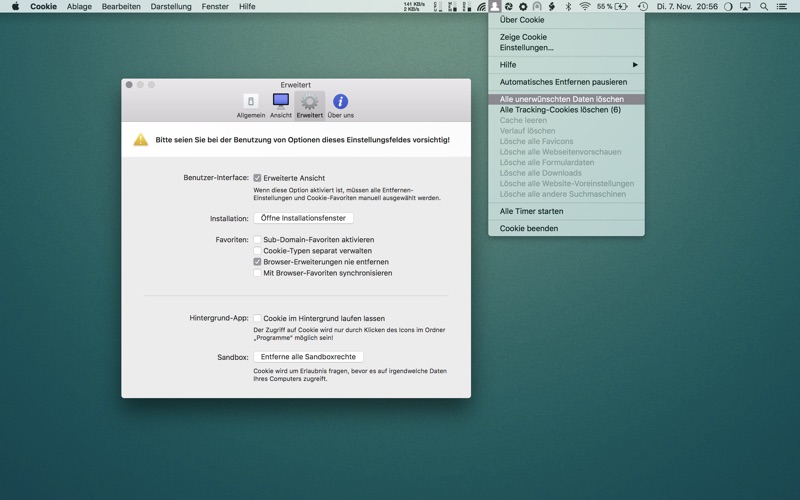Open the Apple menu
The image size is (800, 500).
15,6
